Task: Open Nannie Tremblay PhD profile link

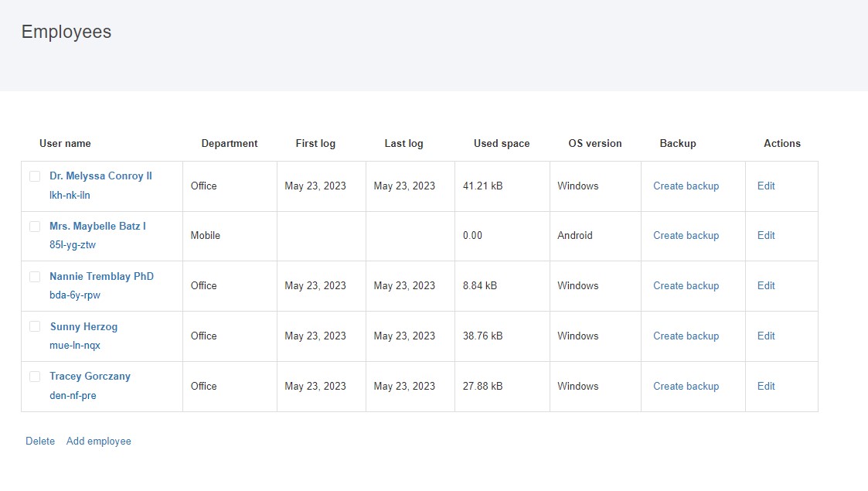Action: point(101,276)
